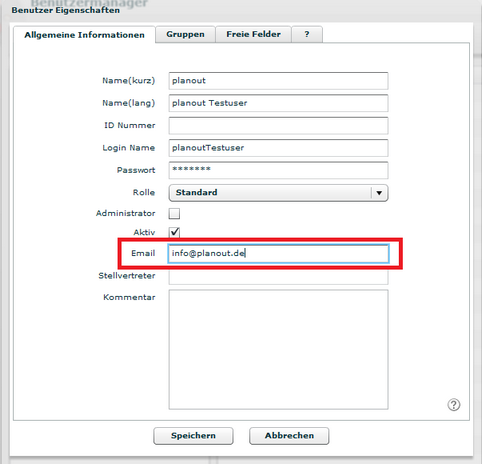Image resolution: width=482 pixels, height=464 pixels.
Task: Click the Name(kurz) input field
Action: coord(278,81)
